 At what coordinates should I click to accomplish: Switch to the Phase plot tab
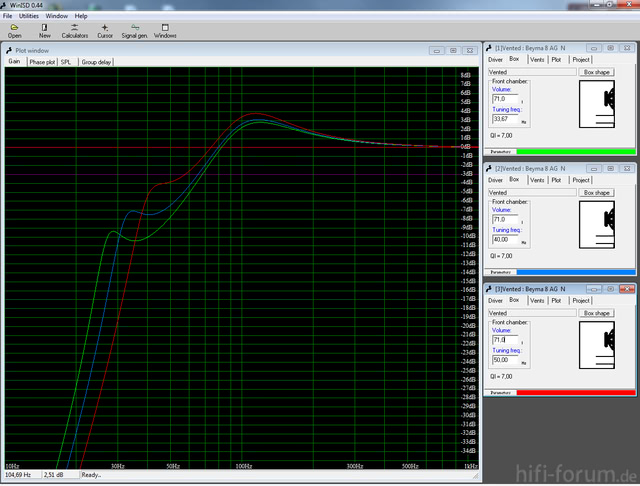[42, 61]
